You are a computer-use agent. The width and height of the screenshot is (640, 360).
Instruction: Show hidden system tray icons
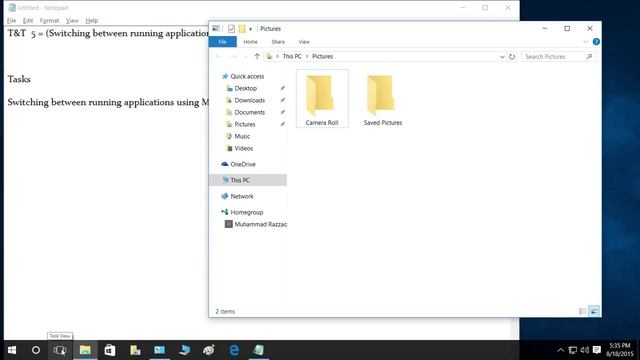[x=560, y=350]
